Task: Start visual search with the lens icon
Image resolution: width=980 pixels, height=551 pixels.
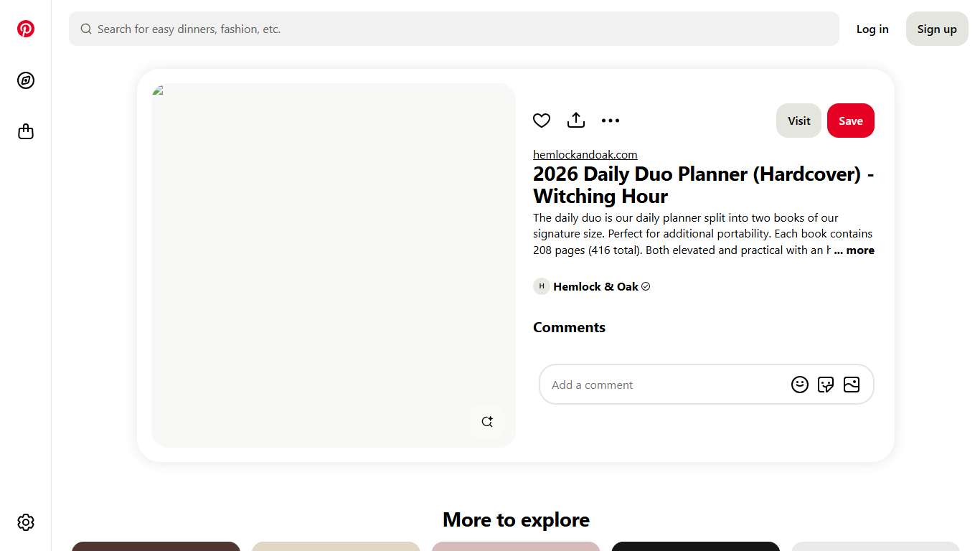Action: 487,421
